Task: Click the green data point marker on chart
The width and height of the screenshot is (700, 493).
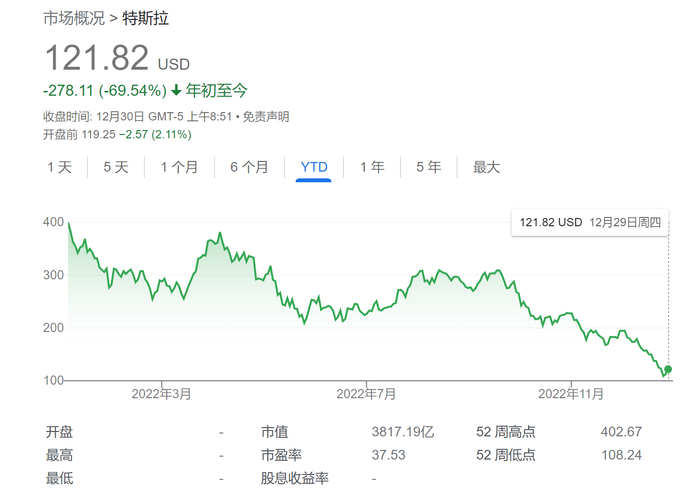Action: 668,369
